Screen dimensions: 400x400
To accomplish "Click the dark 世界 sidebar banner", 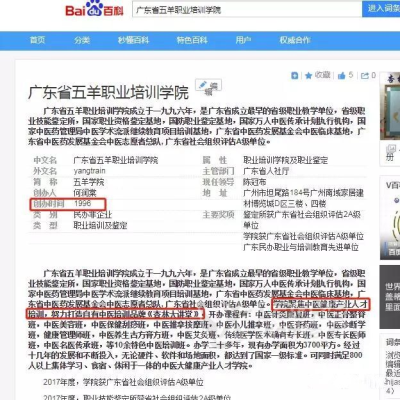I will point(390,297).
